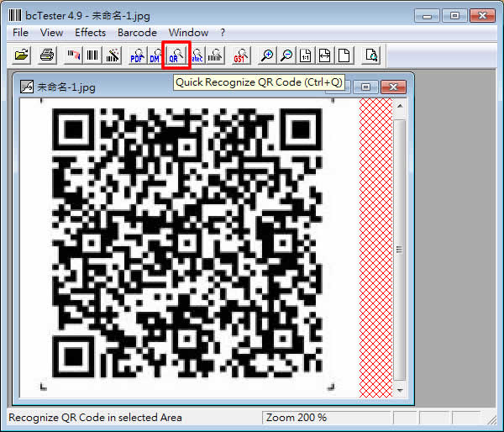Click the fit whole page icon
504x432 pixels.
344,55
